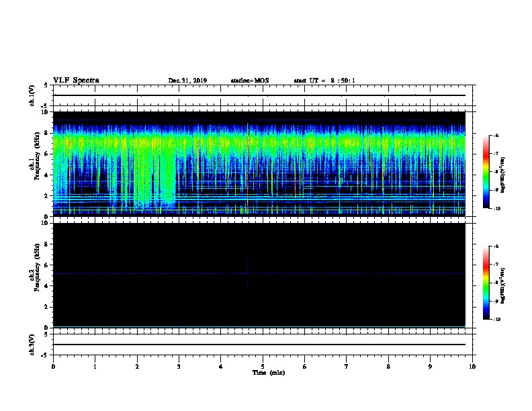
Task: Select the log(PSD) label beside ch.1 colorbar
Action: coord(503,175)
